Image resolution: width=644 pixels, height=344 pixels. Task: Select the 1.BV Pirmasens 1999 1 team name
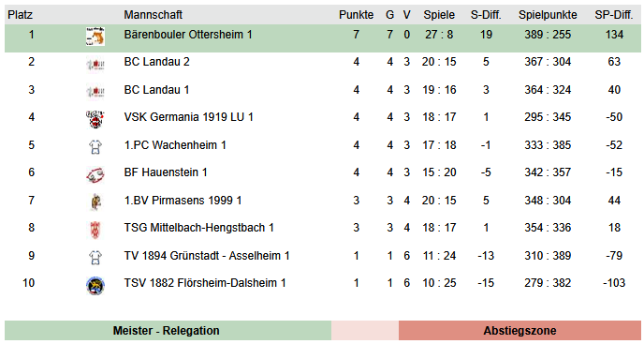tap(183, 201)
